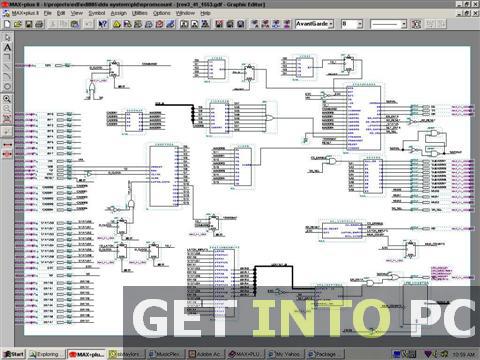This screenshot has width=480, height=360.
Task: Select the Text tool letter A
Action: click(7, 48)
